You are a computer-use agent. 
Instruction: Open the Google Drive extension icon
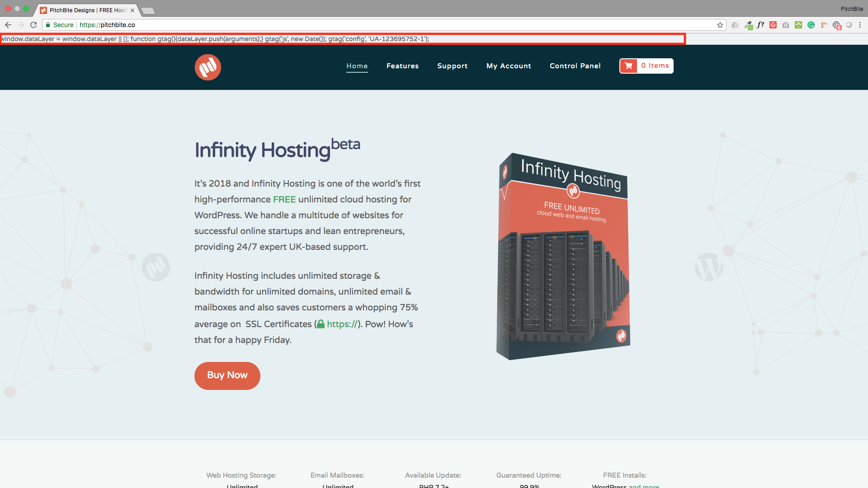tap(735, 25)
